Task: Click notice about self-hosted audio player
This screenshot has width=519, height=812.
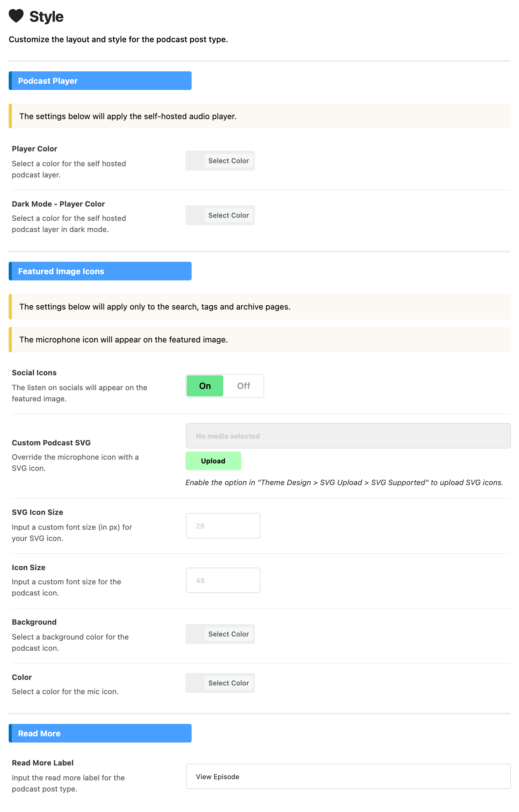Action: point(259,116)
